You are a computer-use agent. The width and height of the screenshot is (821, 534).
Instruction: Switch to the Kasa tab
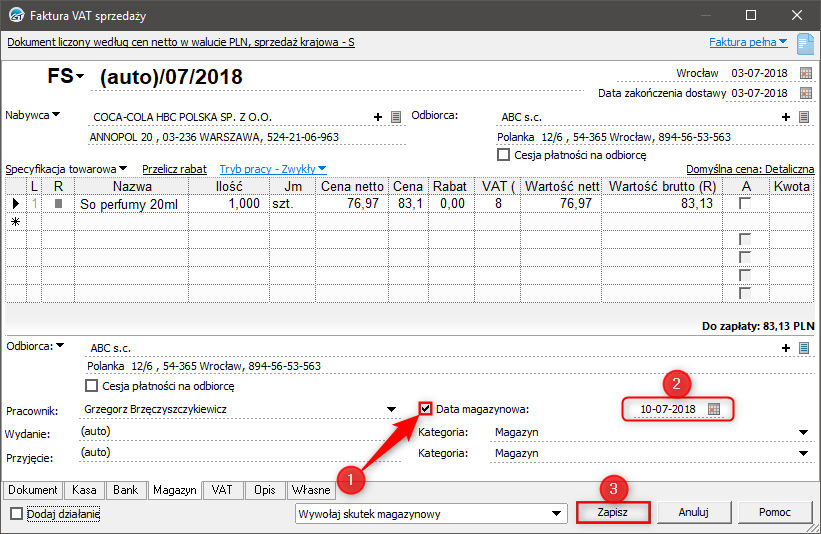(84, 490)
